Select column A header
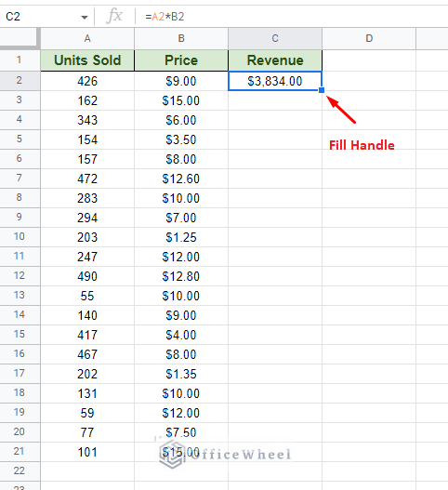Viewport: 448px width, 490px height. (x=87, y=38)
